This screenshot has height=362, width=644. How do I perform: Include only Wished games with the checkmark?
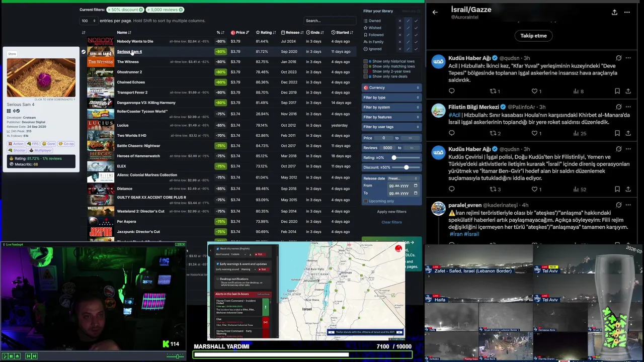[x=416, y=28]
